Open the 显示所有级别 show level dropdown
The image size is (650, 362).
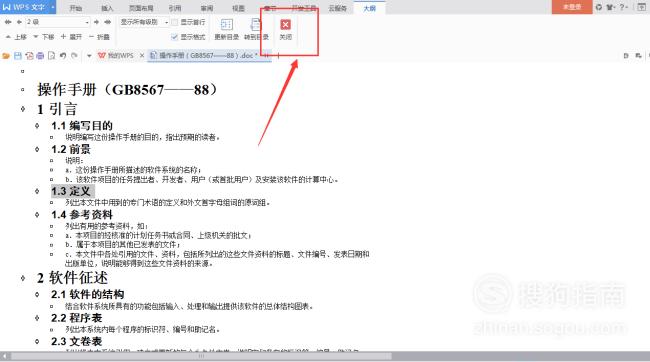[x=166, y=22]
